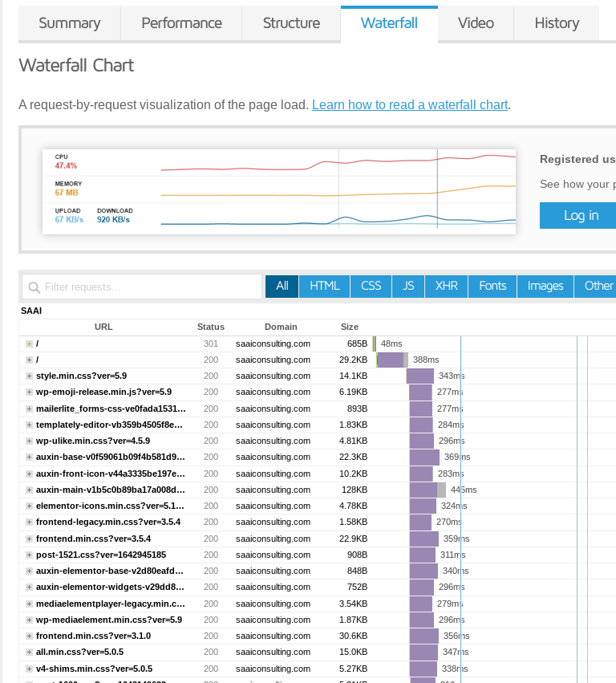This screenshot has height=683, width=616.
Task: Filter requests by CSS type
Action: coord(371,286)
